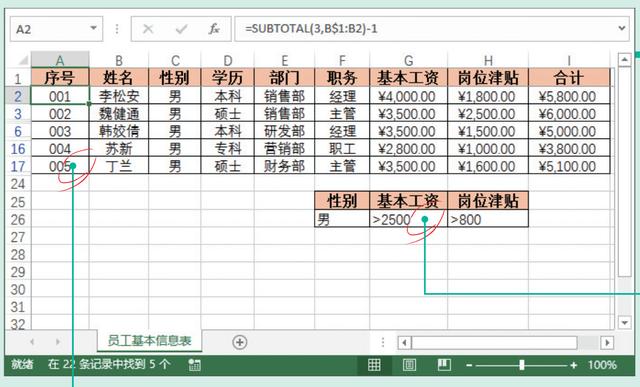Select the 员工基本信息表 sheet tab
The image size is (640, 387).
click(149, 341)
